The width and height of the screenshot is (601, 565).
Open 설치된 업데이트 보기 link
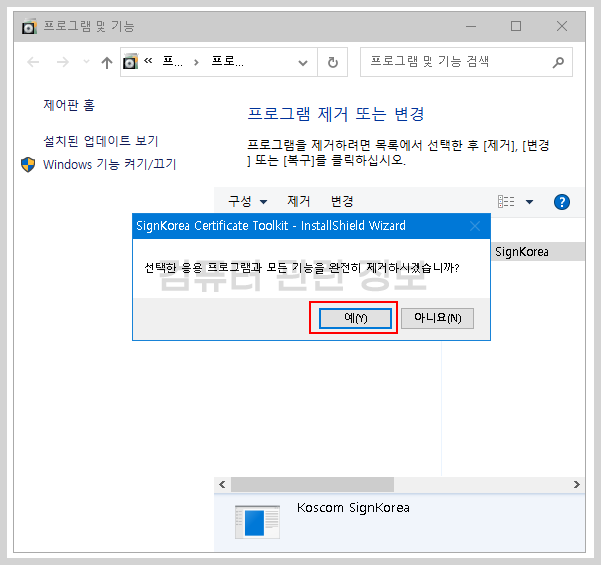[101, 141]
